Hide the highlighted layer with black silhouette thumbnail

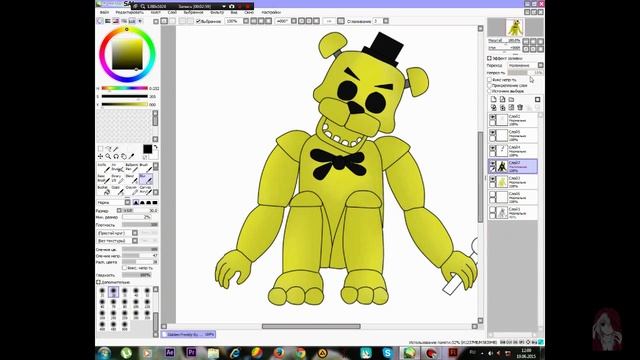pyautogui.click(x=493, y=164)
